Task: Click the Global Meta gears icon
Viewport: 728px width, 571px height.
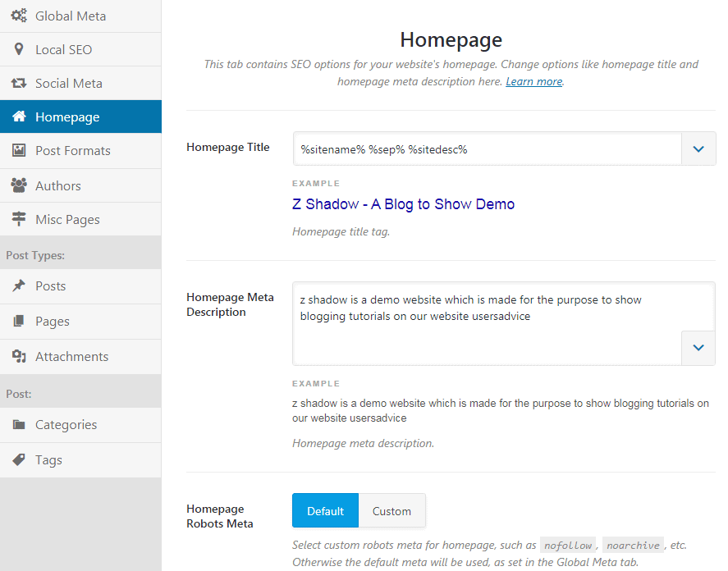Action: (19, 16)
